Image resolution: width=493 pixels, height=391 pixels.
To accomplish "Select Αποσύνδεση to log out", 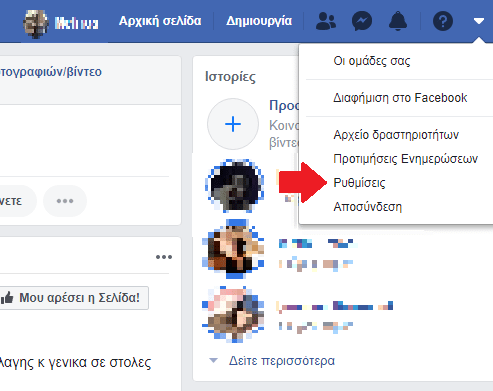I will (368, 207).
